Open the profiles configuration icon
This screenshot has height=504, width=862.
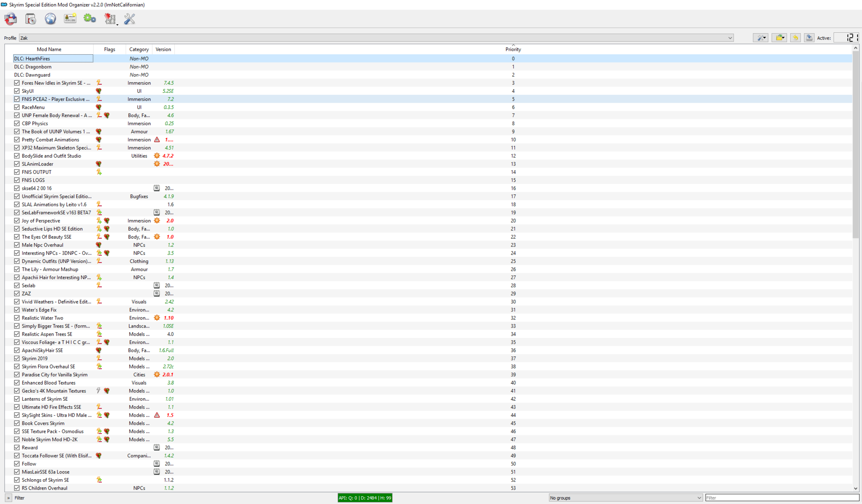pyautogui.click(x=70, y=19)
